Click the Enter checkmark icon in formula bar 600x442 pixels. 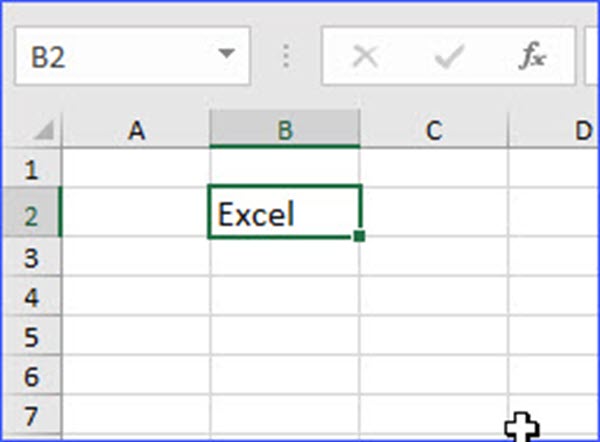pos(449,56)
